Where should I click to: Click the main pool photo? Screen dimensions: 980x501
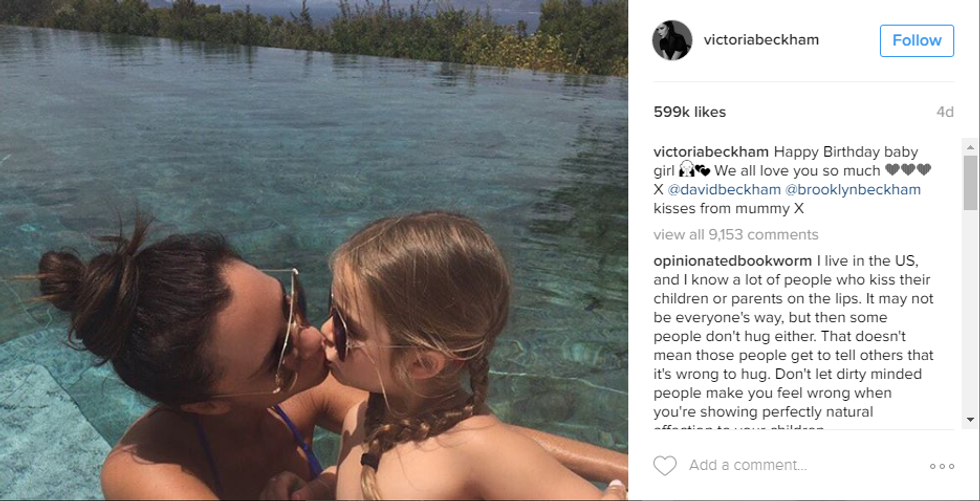click(x=314, y=250)
